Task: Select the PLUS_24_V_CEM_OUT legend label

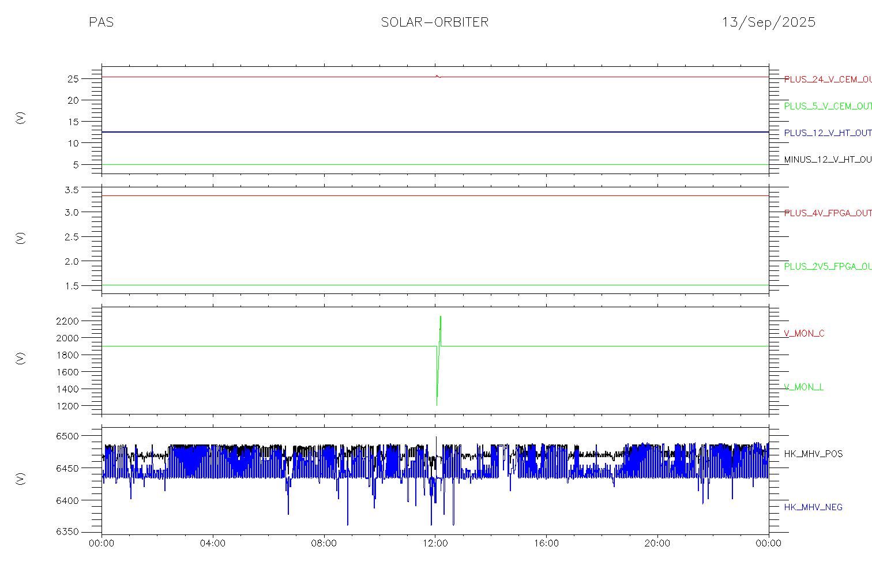Action: 828,80
